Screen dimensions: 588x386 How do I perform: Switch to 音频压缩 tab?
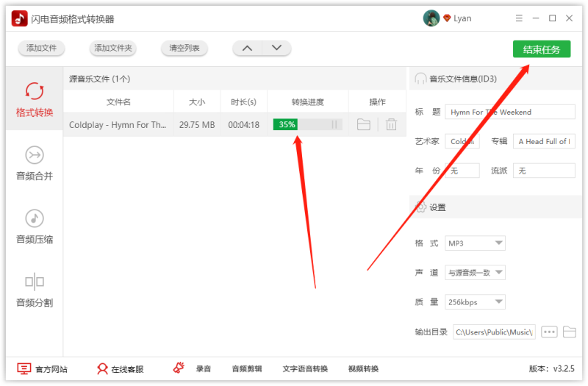[x=35, y=226]
